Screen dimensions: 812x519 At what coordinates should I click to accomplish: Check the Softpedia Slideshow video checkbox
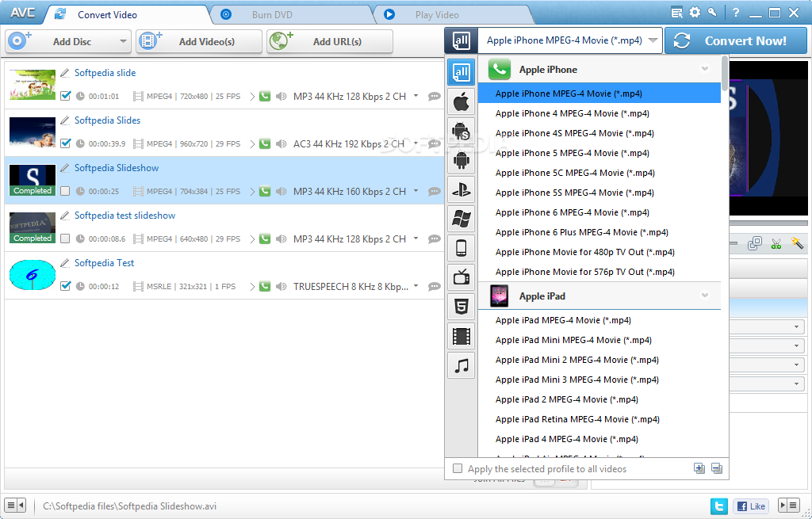click(65, 191)
